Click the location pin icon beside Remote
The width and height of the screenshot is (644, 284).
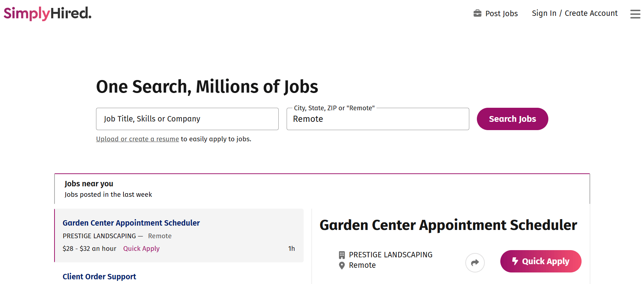341,266
